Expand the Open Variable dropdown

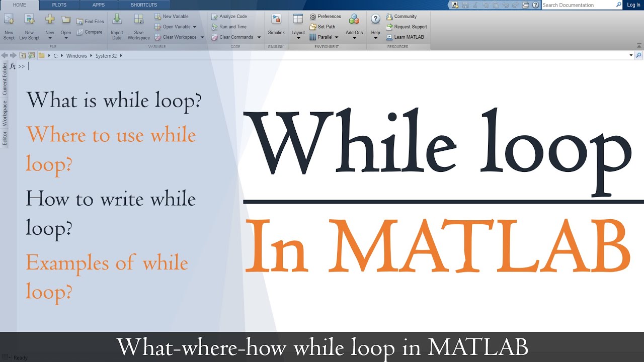(x=195, y=27)
